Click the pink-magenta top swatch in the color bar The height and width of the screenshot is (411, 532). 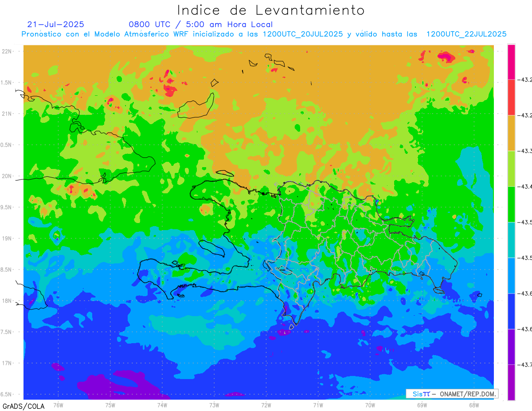point(511,62)
